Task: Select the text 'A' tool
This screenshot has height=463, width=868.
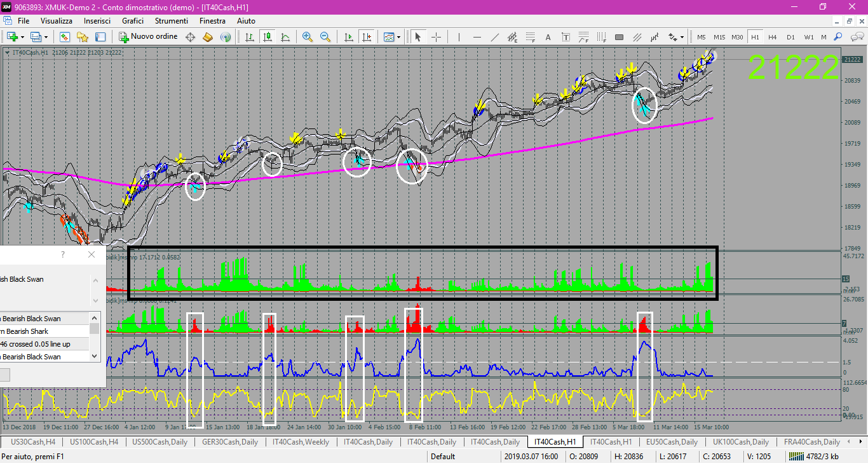Action: [x=548, y=37]
